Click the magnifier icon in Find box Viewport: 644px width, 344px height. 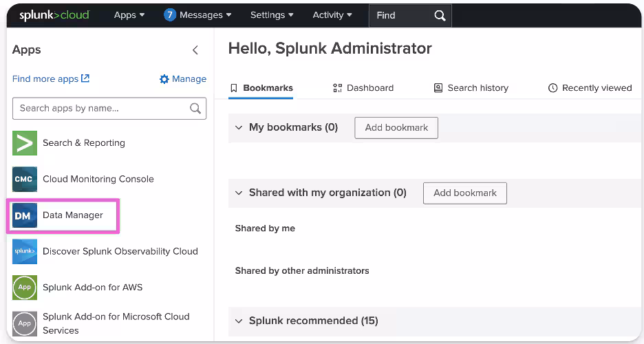[440, 15]
